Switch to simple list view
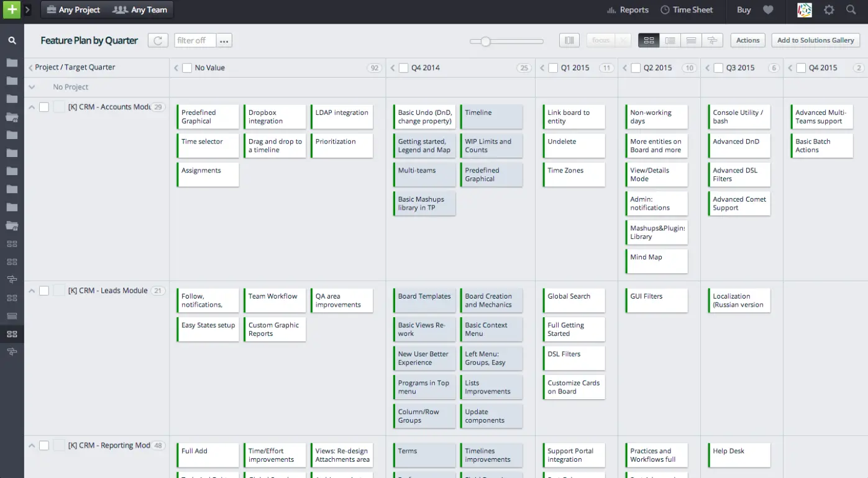The width and height of the screenshot is (868, 478). coord(691,40)
